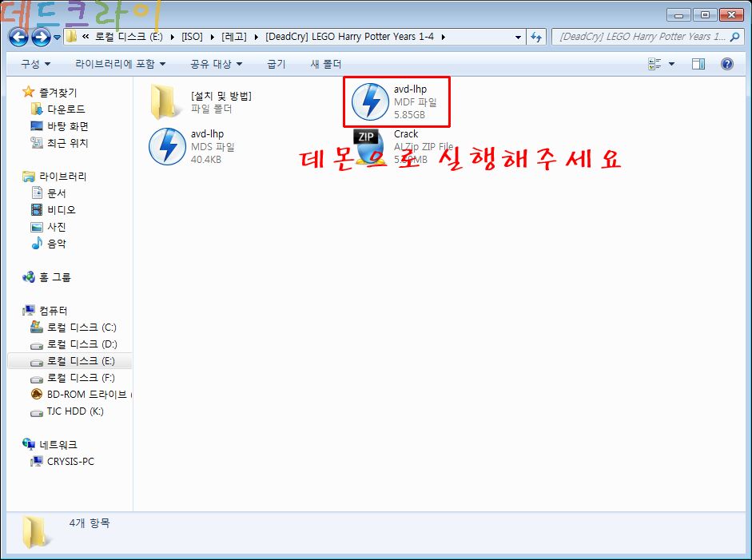The height and width of the screenshot is (560, 752).
Task: Expand the arrow after 로컬 디스크 (E:) breadcrumb
Action: click(172, 37)
